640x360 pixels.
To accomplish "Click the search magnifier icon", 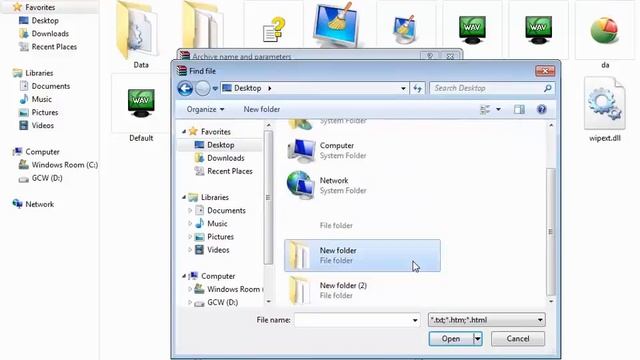I will (x=547, y=88).
